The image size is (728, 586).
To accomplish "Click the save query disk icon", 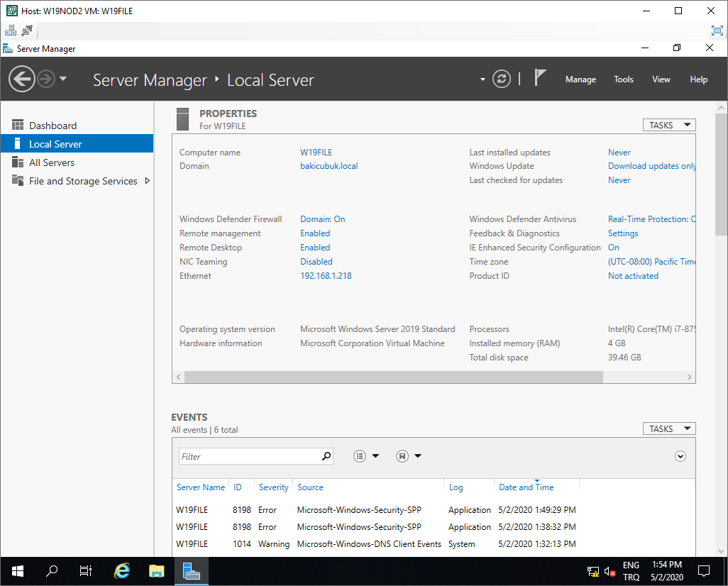I will [x=402, y=456].
